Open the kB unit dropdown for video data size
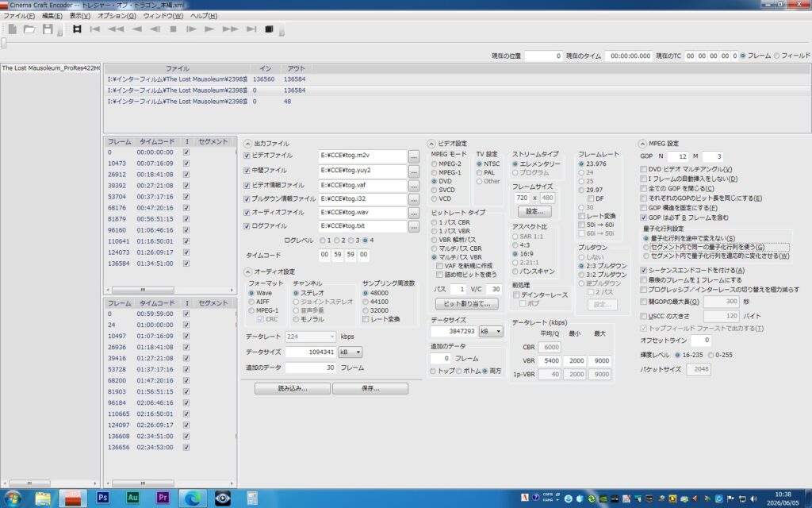Viewport: 812px width, 508px height. click(x=491, y=331)
